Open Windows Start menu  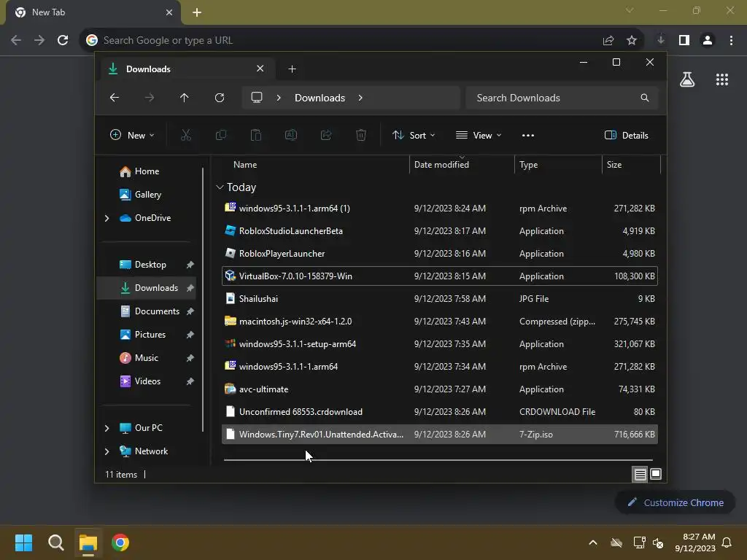click(23, 542)
